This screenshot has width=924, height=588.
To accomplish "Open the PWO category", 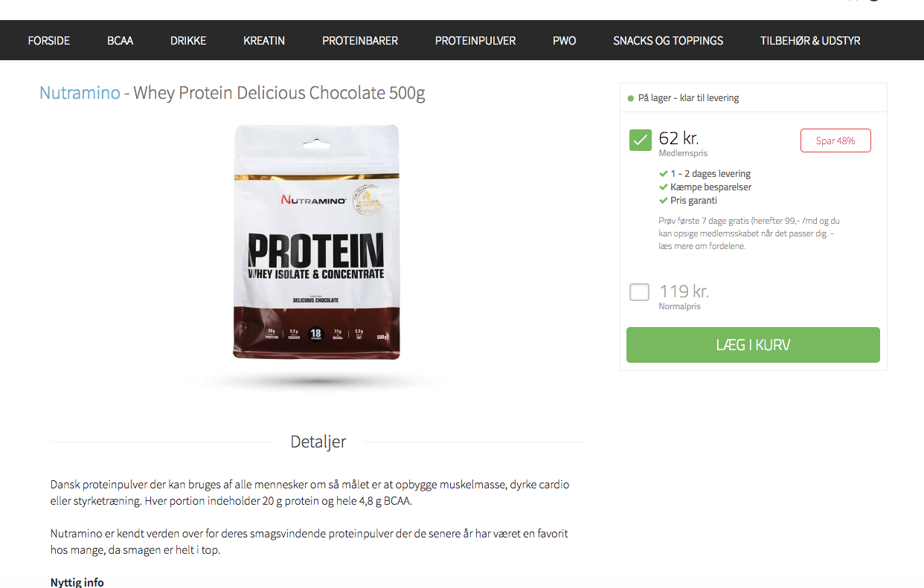I will click(x=565, y=40).
